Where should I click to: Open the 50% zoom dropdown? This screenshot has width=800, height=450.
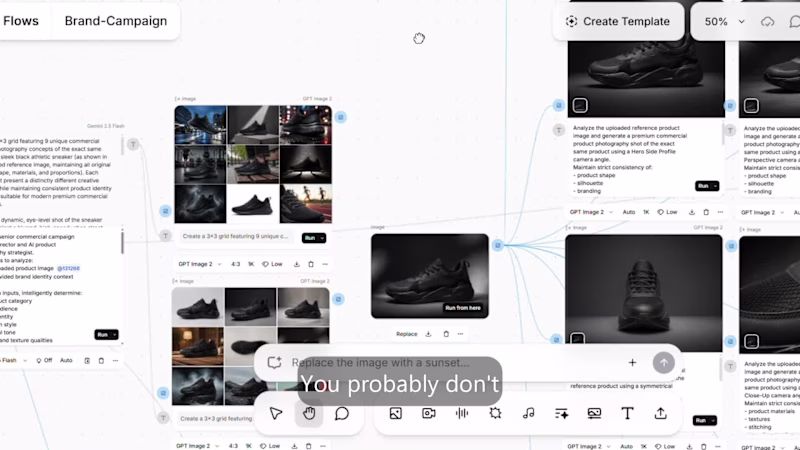pyautogui.click(x=724, y=21)
